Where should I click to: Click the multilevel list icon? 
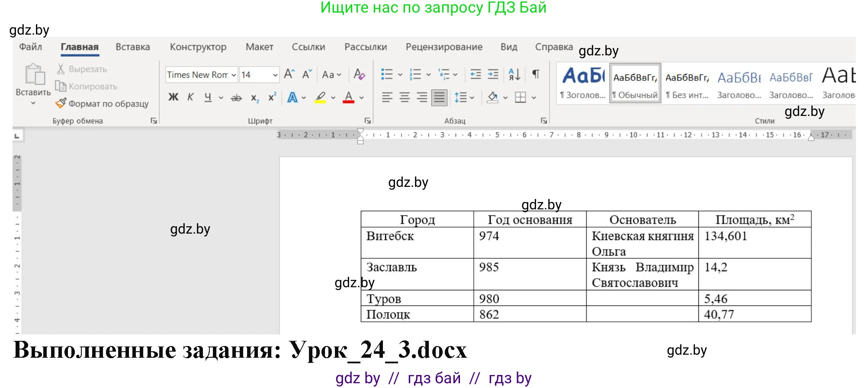(444, 74)
